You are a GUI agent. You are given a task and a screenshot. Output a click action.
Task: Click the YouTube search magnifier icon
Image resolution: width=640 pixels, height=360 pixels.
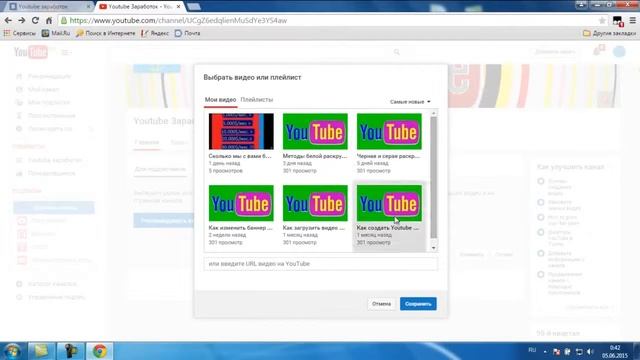click(x=396, y=52)
